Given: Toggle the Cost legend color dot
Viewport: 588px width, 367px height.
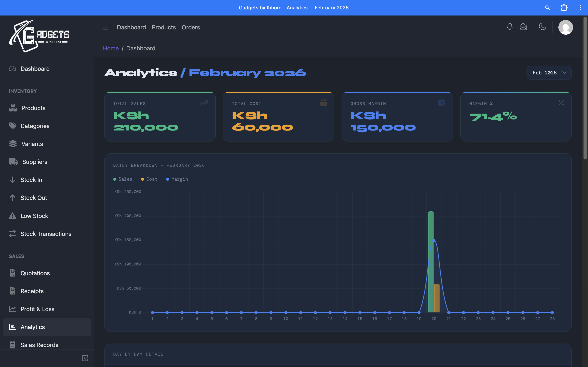Looking at the screenshot, I should [143, 179].
